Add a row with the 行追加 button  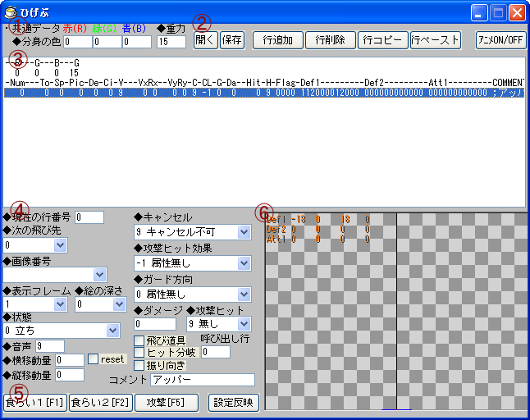tap(276, 40)
